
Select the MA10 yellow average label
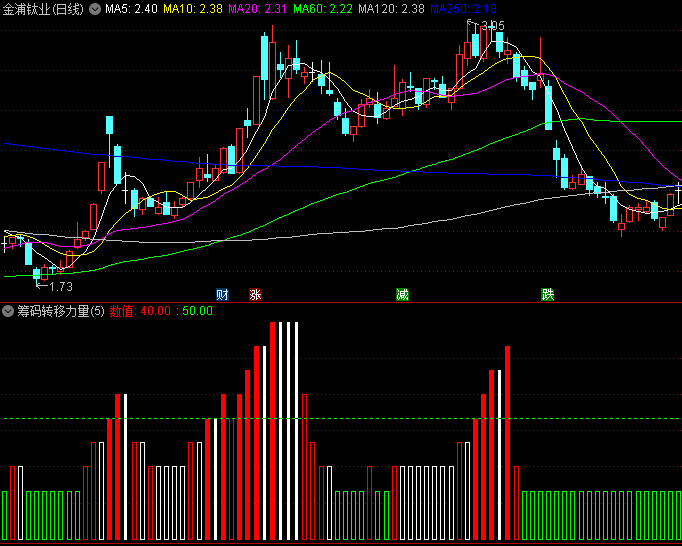(x=193, y=9)
